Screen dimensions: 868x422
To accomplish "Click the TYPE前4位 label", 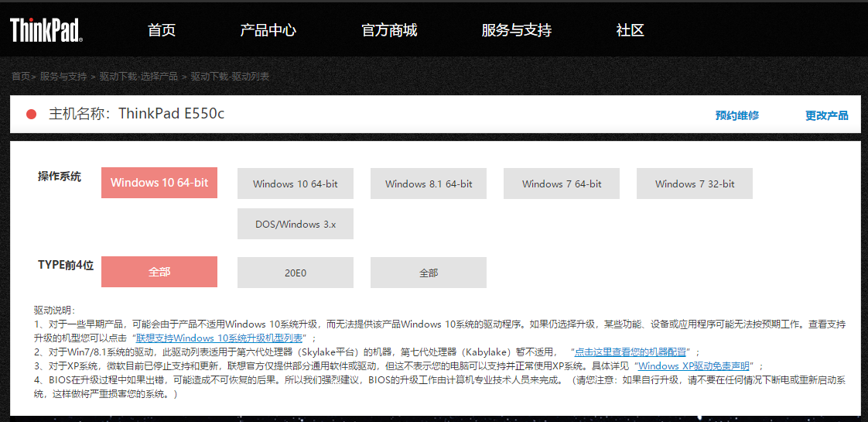I will (x=66, y=265).
